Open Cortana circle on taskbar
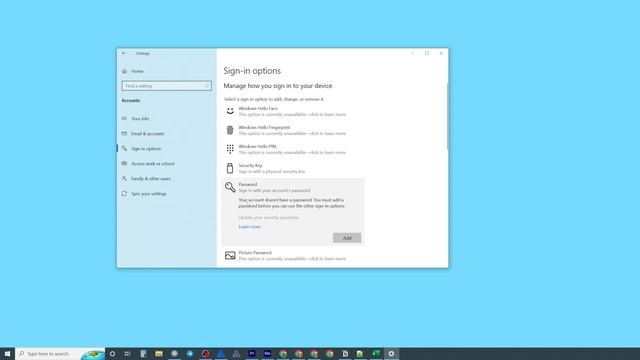Screen dimensions: 640x360 click(x=112, y=354)
